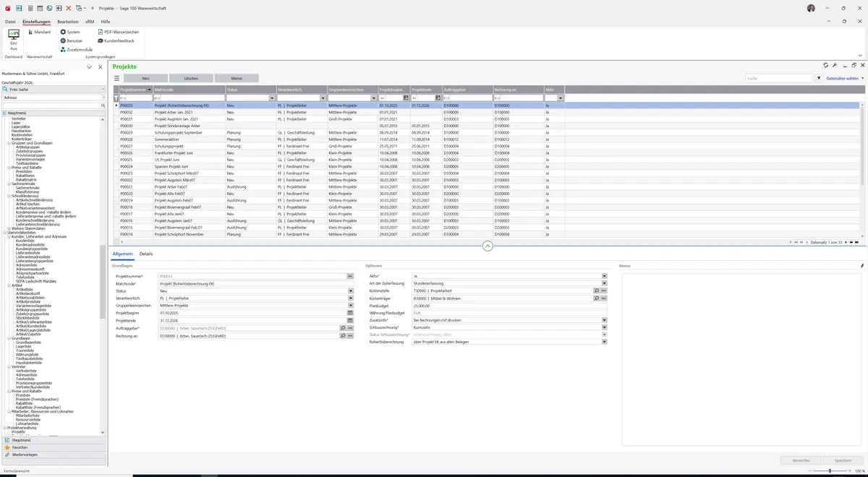Click the Löschen button

(191, 78)
